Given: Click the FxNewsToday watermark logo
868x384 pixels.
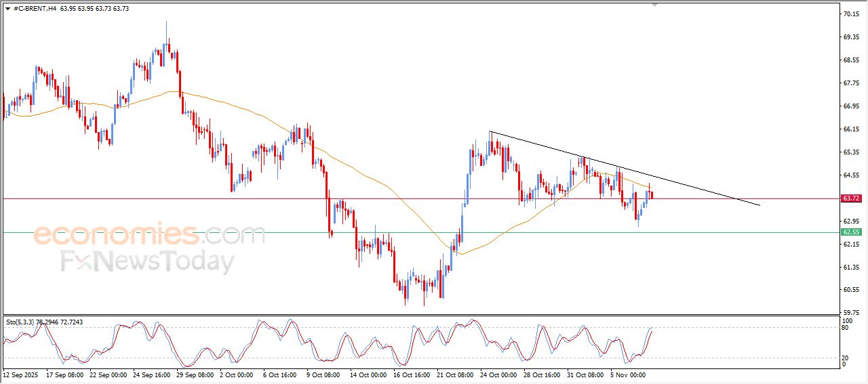Looking at the screenshot, I should tap(148, 261).
